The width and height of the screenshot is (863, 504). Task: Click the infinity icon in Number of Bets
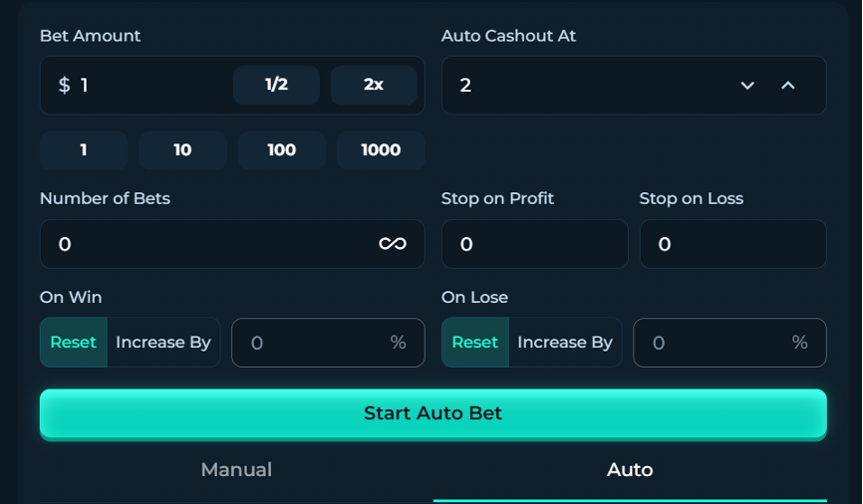point(393,244)
